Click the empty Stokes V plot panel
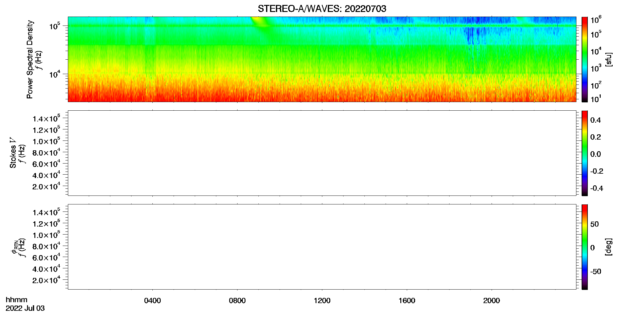Viewport: 644px width, 332px height. (322, 153)
